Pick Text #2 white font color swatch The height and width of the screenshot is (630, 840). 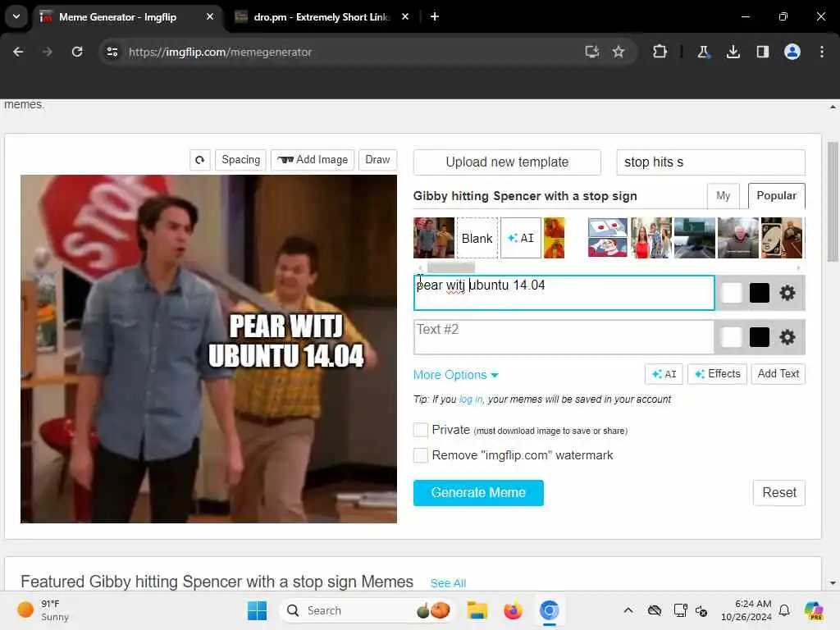pyautogui.click(x=731, y=337)
